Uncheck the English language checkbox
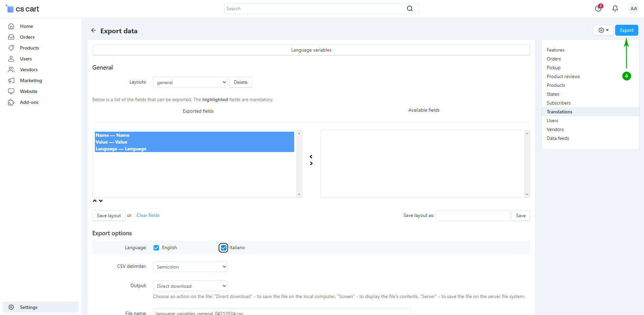The height and width of the screenshot is (315, 644). (156, 248)
